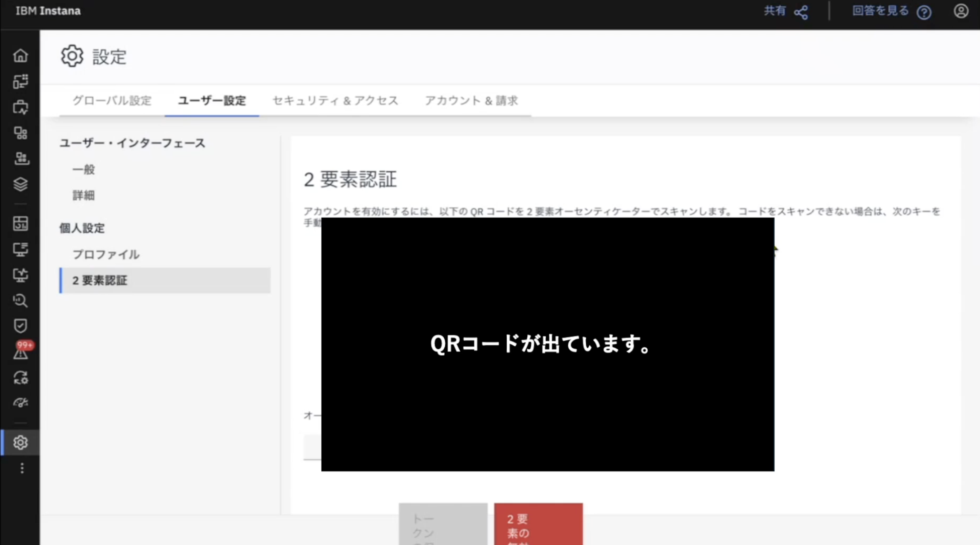The width and height of the screenshot is (980, 545).
Task: Click the share icon in top bar
Action: [x=801, y=12]
